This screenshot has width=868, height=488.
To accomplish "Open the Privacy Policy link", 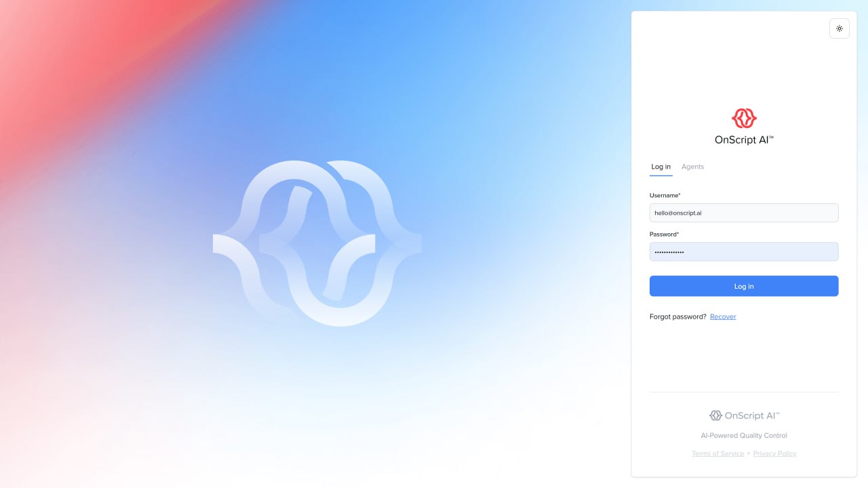I will 774,453.
